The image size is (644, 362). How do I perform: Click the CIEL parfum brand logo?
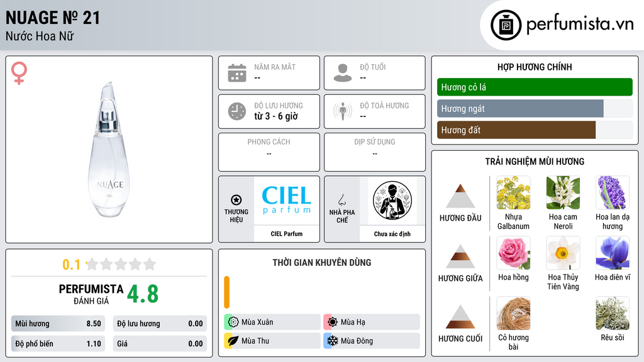pyautogui.click(x=286, y=200)
